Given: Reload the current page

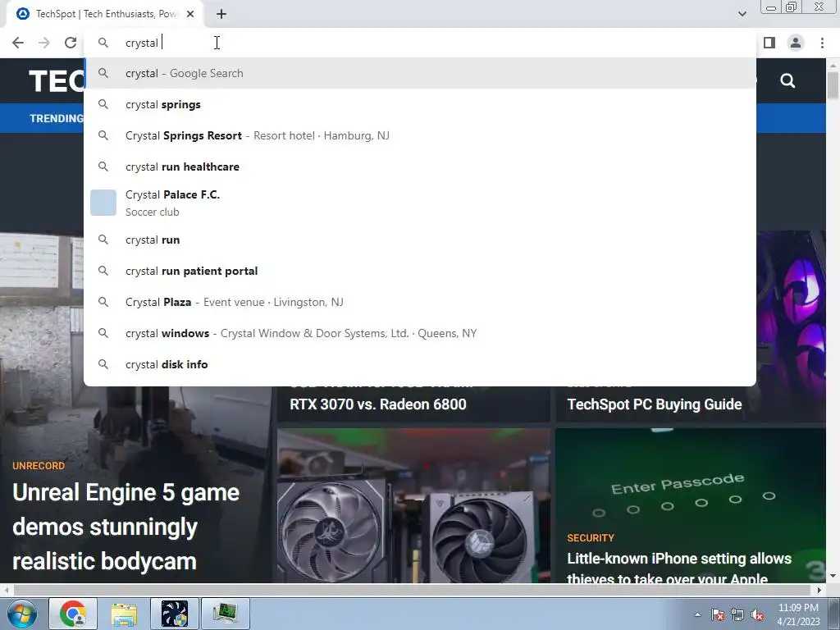Looking at the screenshot, I should (x=71, y=43).
